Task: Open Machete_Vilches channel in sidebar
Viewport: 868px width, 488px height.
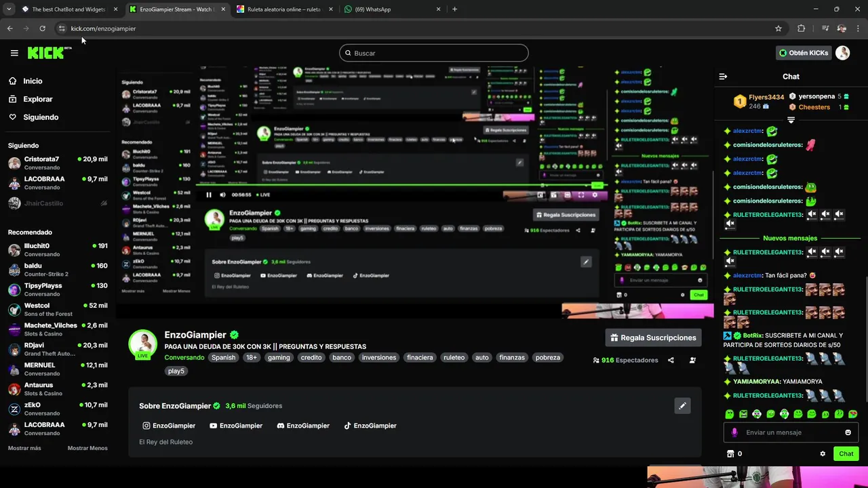Action: pyautogui.click(x=58, y=329)
